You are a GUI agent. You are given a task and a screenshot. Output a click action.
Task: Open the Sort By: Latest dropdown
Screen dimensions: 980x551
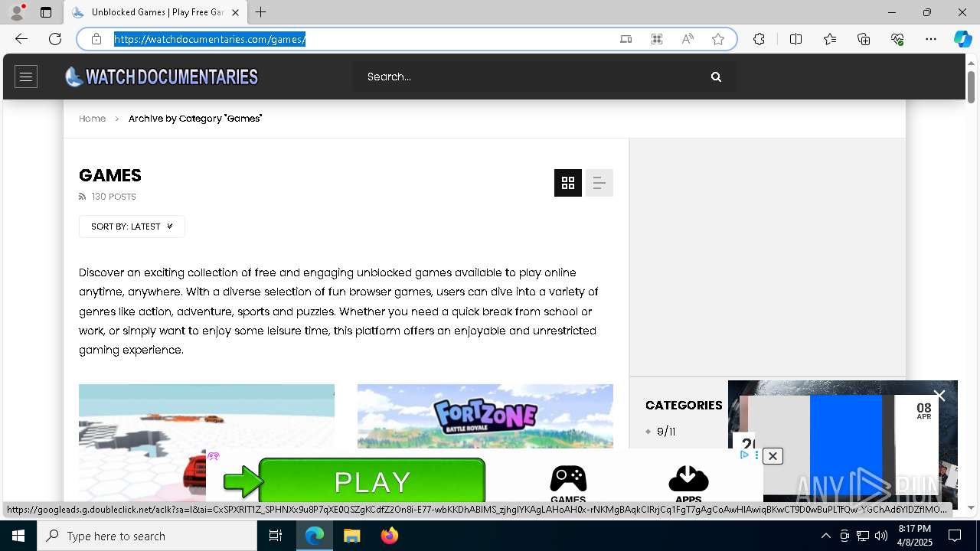tap(132, 227)
